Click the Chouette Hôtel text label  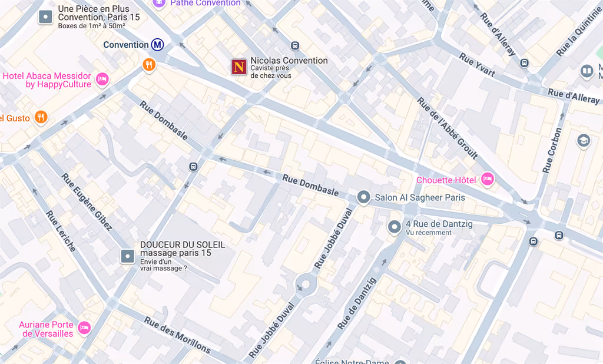[446, 180]
